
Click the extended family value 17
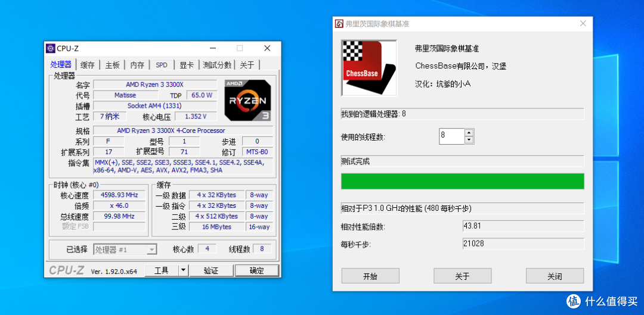point(109,152)
